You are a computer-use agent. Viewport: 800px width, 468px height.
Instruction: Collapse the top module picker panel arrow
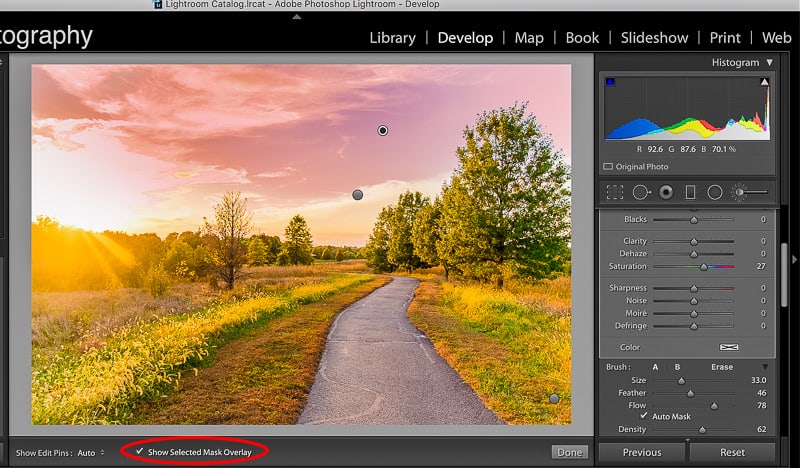pyautogui.click(x=296, y=17)
